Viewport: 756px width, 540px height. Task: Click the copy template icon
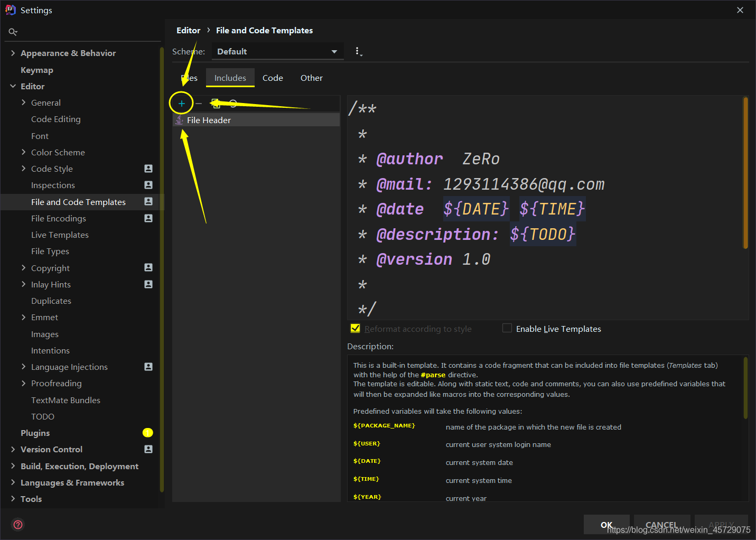216,104
